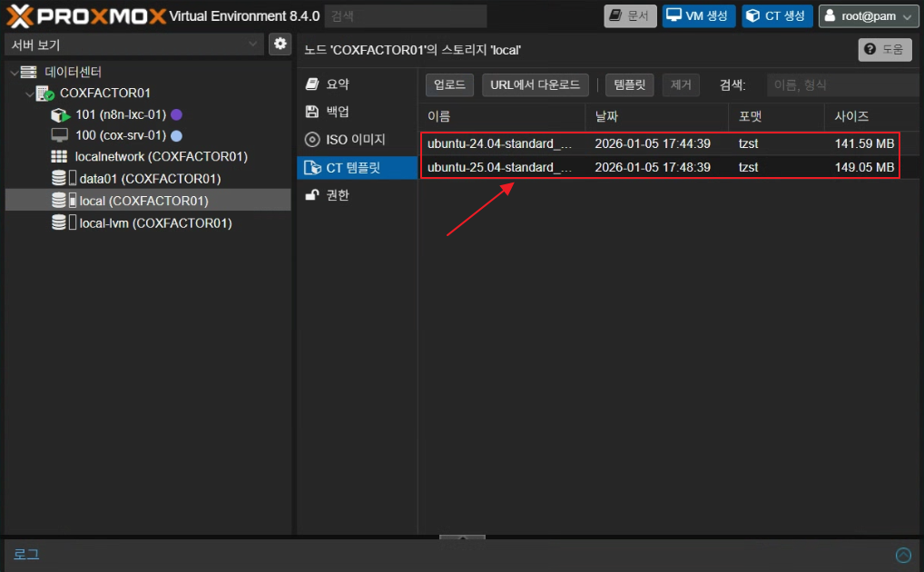The height and width of the screenshot is (572, 924).
Task: Click the Upload button
Action: pos(449,85)
